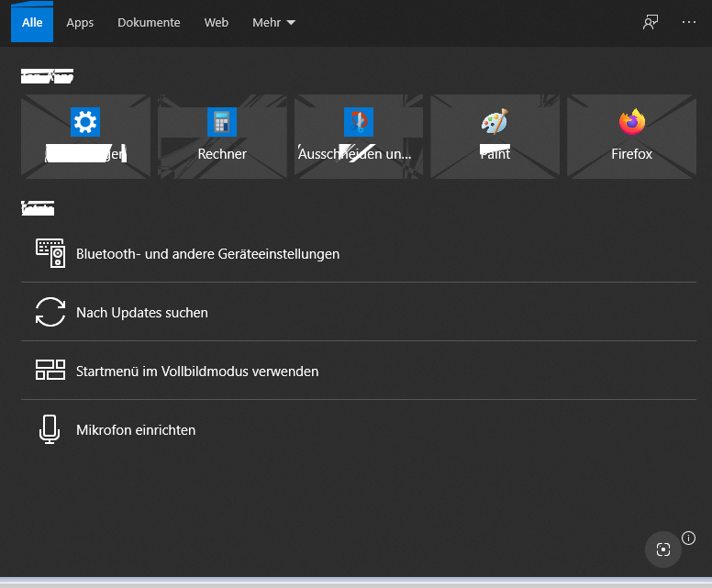Open the three-dot options menu

689,22
